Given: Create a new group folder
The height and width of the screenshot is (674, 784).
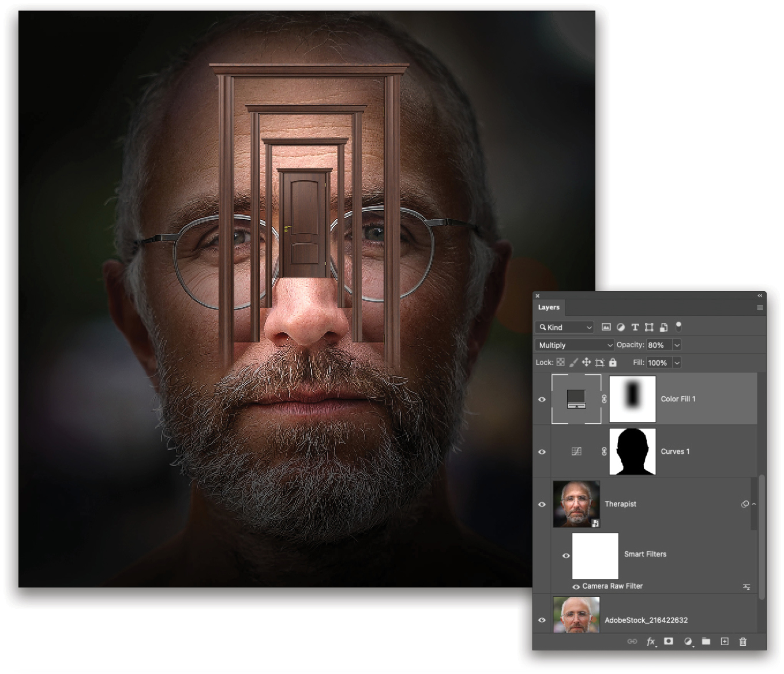Looking at the screenshot, I should coord(706,641).
